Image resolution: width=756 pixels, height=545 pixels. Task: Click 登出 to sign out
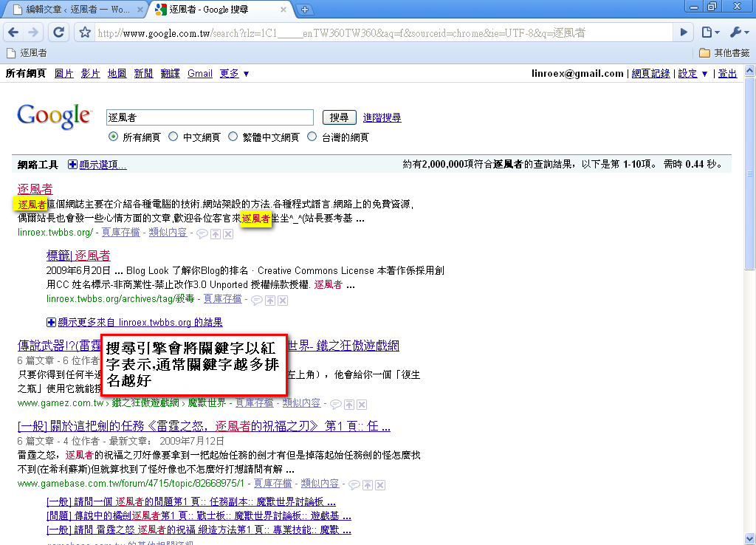pos(727,73)
